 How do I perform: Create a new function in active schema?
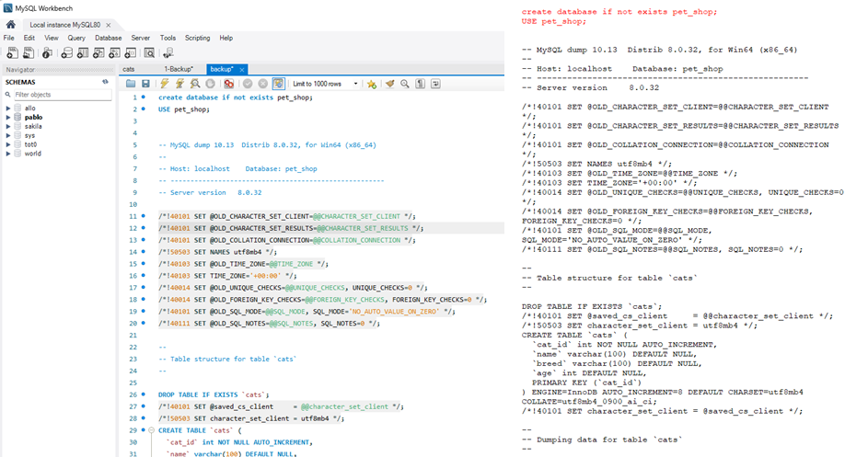click(131, 53)
